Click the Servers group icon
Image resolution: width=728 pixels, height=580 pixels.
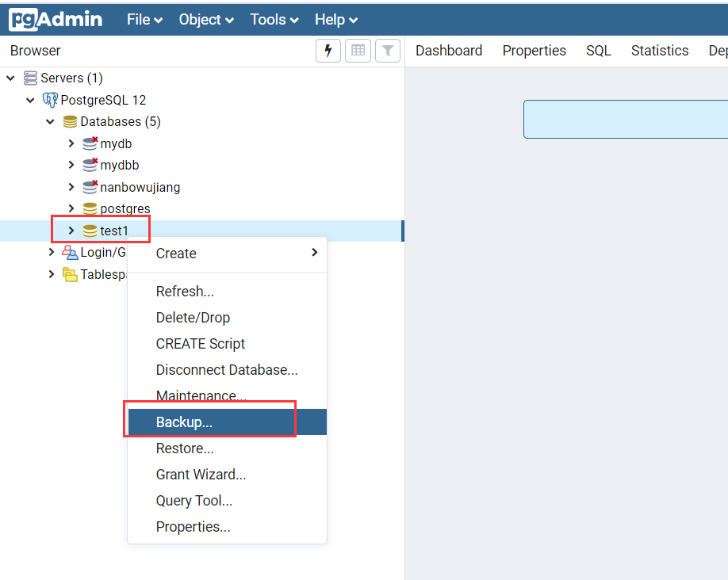point(31,78)
